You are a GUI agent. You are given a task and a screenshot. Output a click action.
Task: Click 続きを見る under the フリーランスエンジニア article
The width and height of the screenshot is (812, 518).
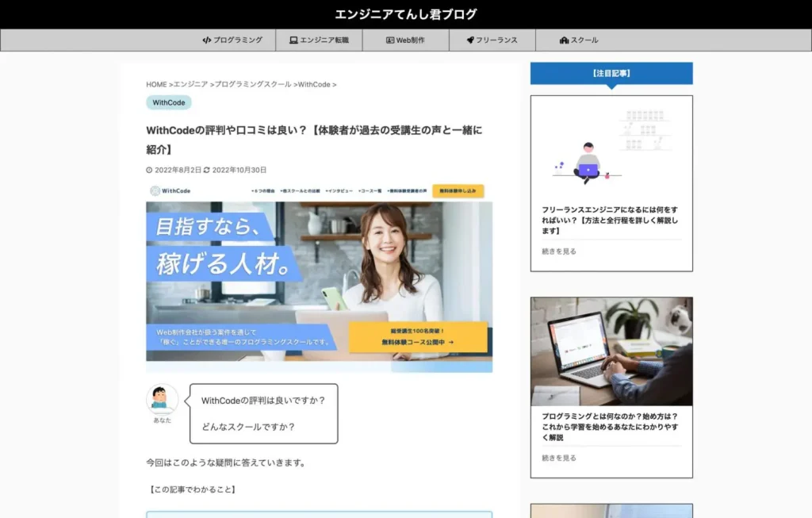tap(559, 251)
